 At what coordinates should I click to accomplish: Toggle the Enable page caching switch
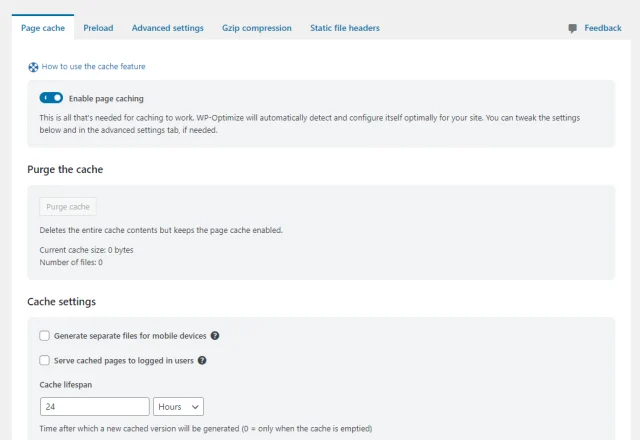point(51,98)
